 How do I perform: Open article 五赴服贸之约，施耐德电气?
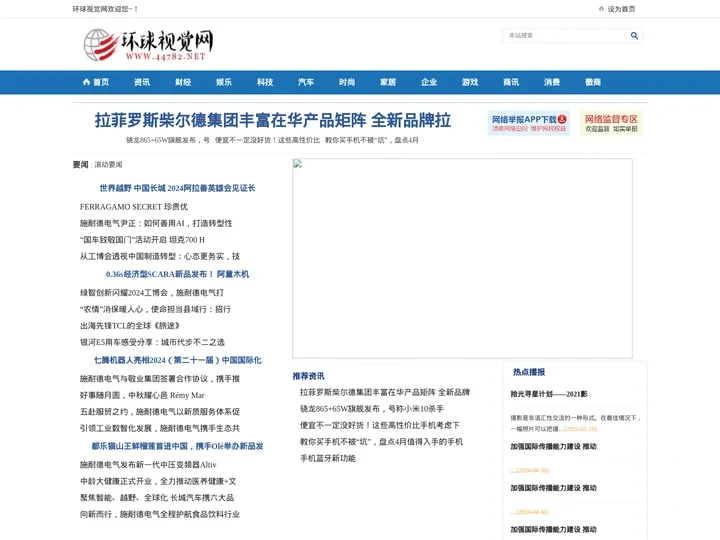[x=160, y=411]
